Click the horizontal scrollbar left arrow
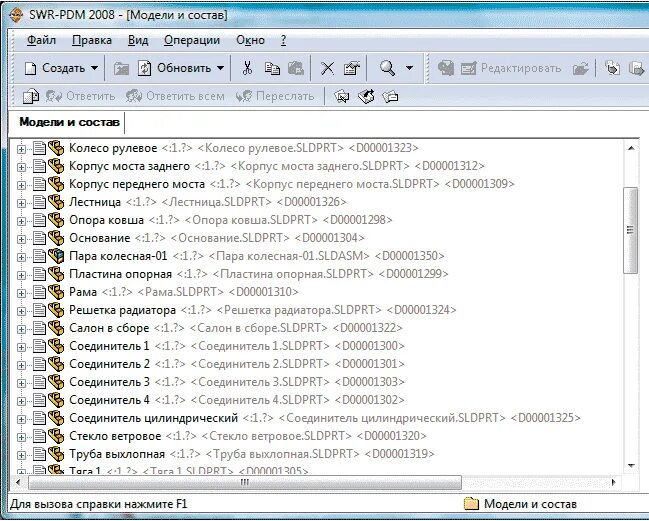 click(18, 482)
